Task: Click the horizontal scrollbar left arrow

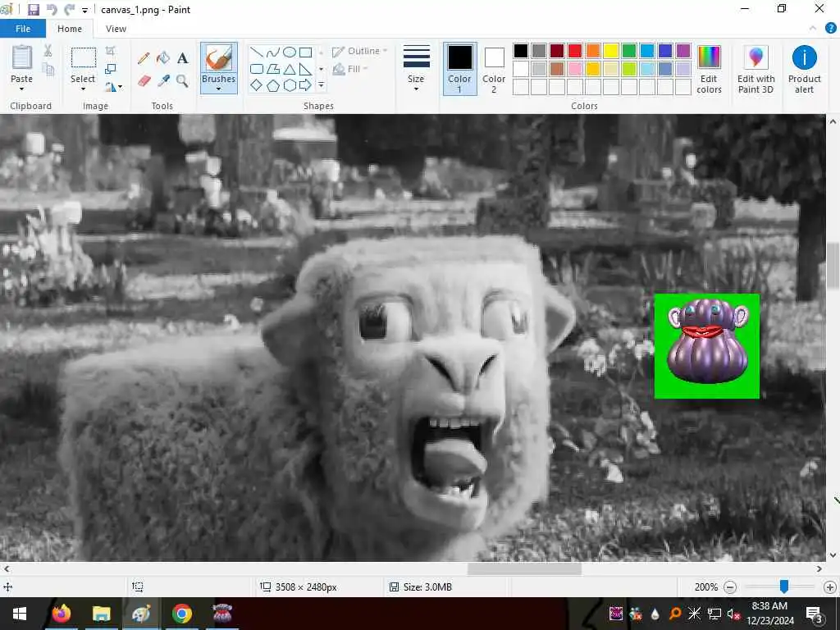Action: click(x=7, y=569)
